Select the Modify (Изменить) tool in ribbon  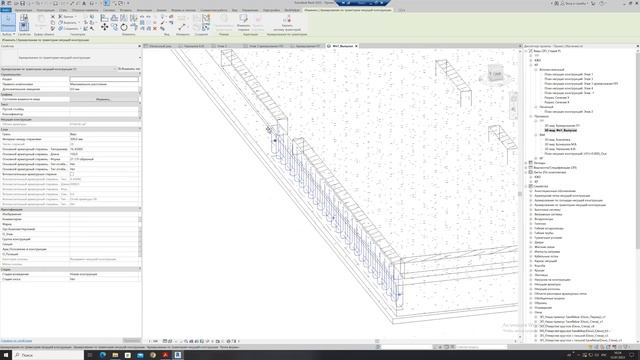point(8,22)
